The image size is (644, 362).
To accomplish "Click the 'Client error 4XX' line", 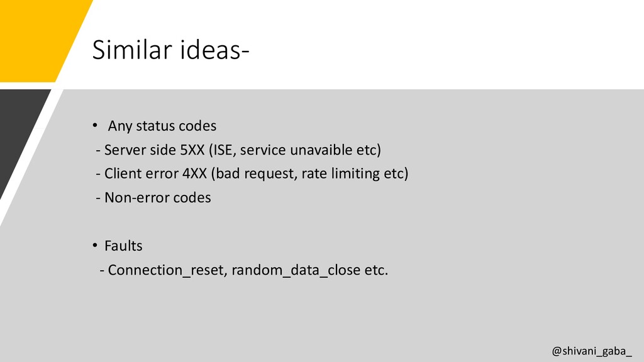I will tap(252, 173).
